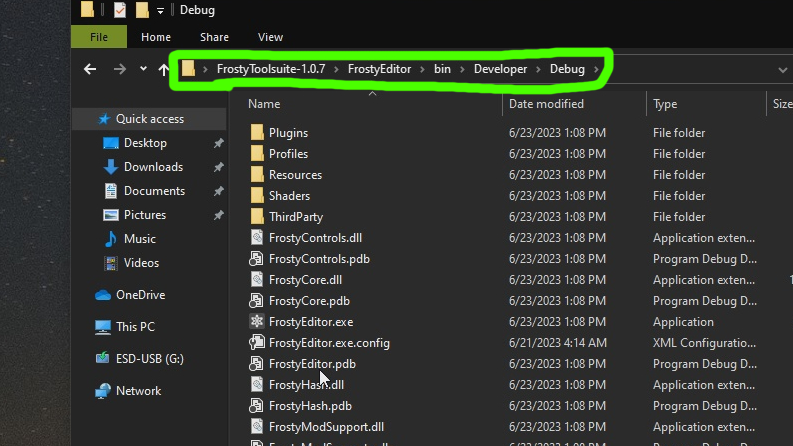Click the pin icon next to Downloads
The height and width of the screenshot is (446, 793).
pos(218,167)
